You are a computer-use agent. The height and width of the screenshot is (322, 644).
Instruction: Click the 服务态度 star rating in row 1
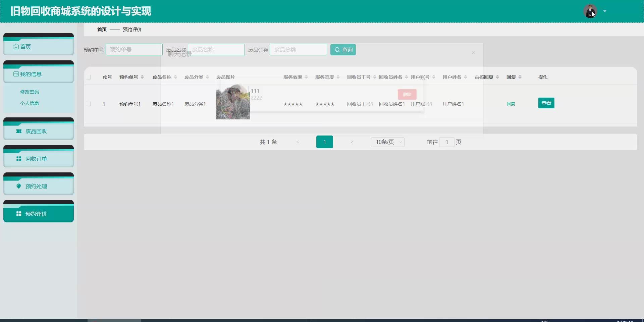[325, 104]
